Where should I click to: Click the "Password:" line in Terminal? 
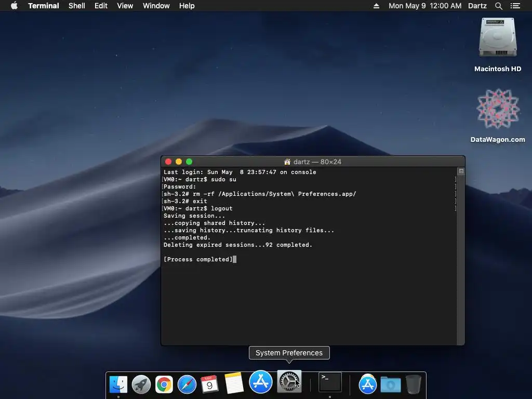coord(180,187)
